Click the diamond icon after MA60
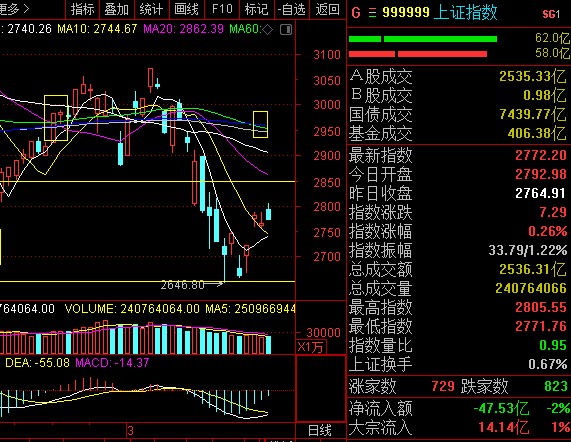The image size is (571, 442). coord(267,29)
